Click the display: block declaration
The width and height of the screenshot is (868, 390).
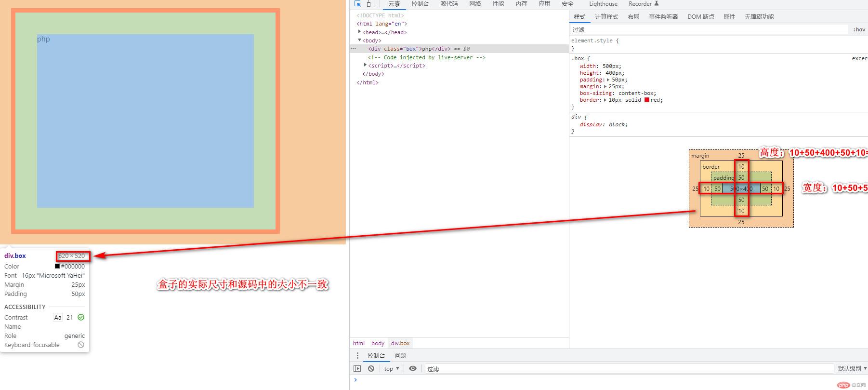pyautogui.click(x=604, y=124)
